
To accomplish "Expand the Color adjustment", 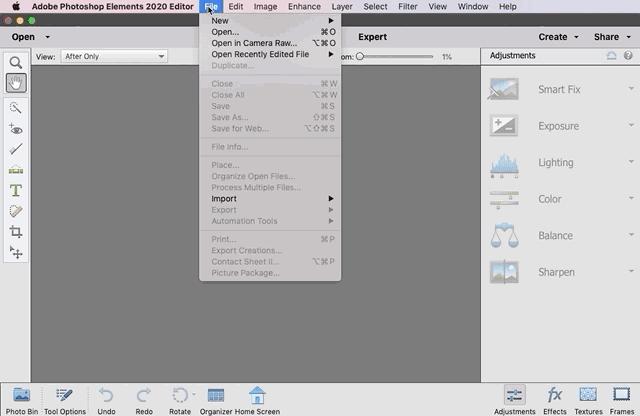I will pyautogui.click(x=631, y=198).
